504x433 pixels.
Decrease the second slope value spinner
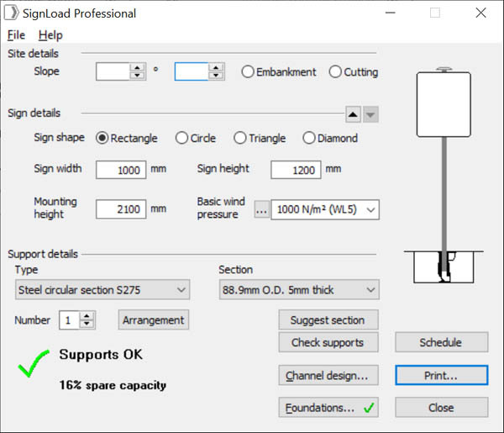click(216, 77)
